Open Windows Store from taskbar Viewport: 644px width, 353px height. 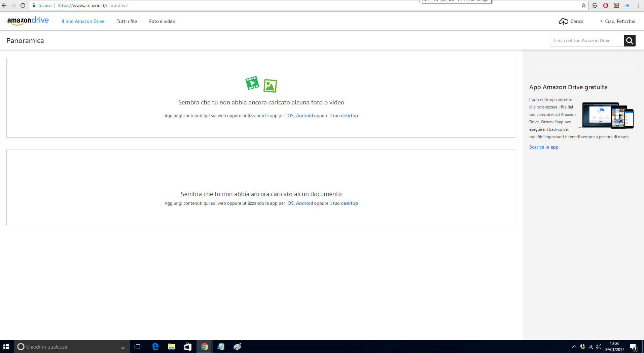point(188,347)
